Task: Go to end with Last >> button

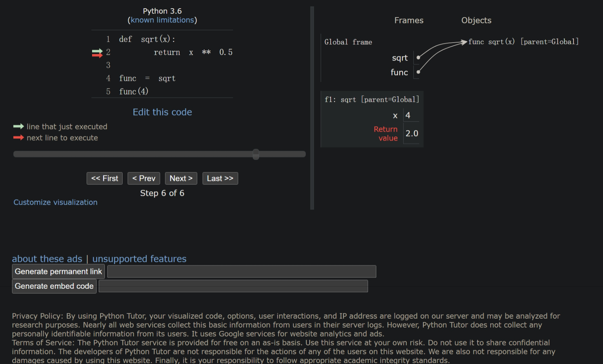Action: point(220,178)
